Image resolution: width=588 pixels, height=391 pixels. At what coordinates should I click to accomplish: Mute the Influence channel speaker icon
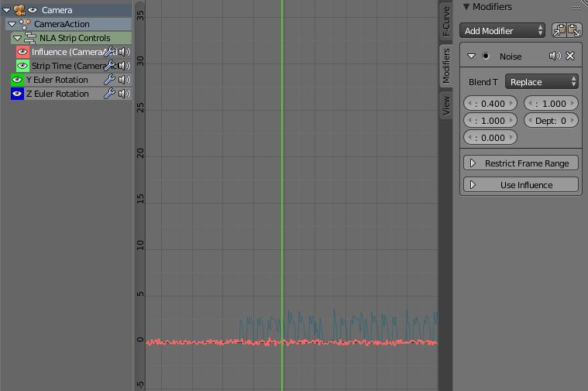click(x=124, y=52)
